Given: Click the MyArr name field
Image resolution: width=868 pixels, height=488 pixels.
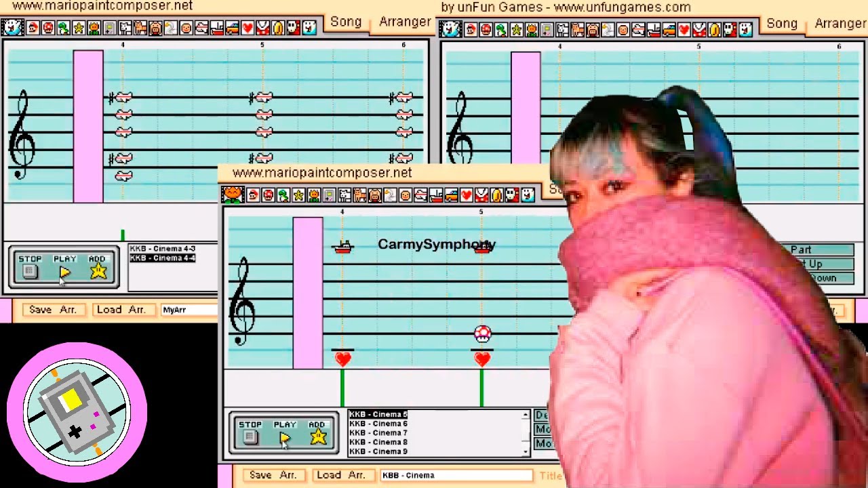Looking at the screenshot, I should [x=189, y=310].
